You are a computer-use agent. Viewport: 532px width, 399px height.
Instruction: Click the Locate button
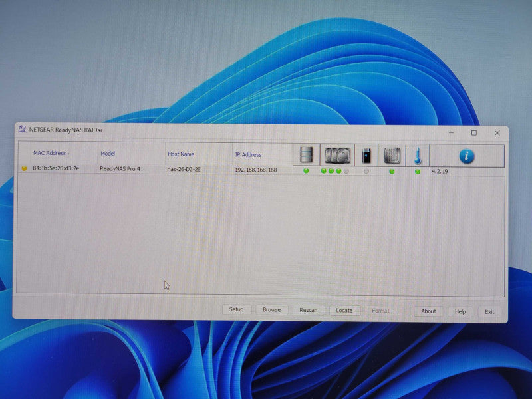point(344,311)
